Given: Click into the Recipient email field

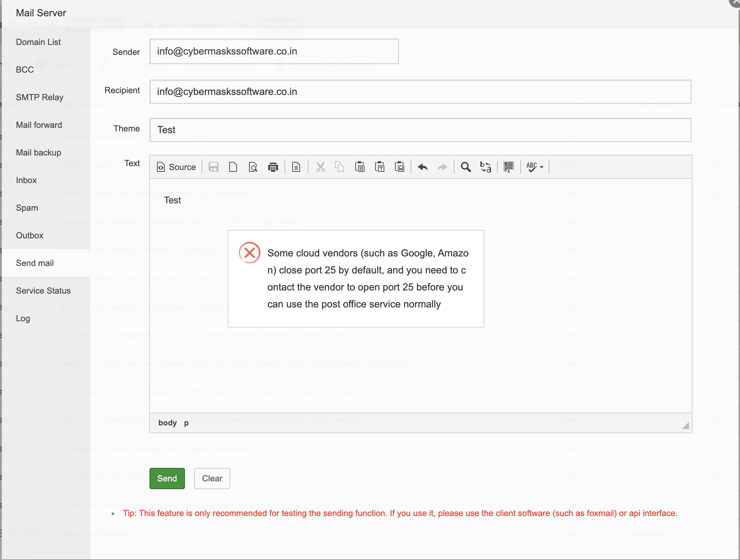Looking at the screenshot, I should [420, 92].
